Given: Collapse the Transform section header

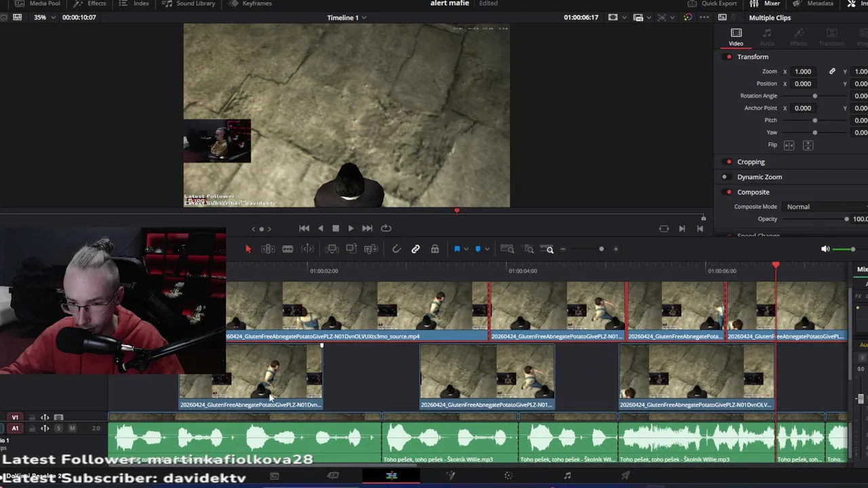Looking at the screenshot, I should click(x=753, y=57).
